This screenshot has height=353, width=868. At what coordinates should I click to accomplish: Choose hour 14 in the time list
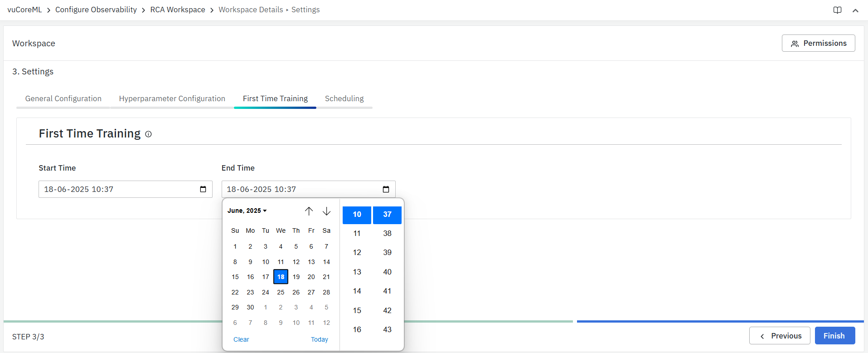click(357, 291)
